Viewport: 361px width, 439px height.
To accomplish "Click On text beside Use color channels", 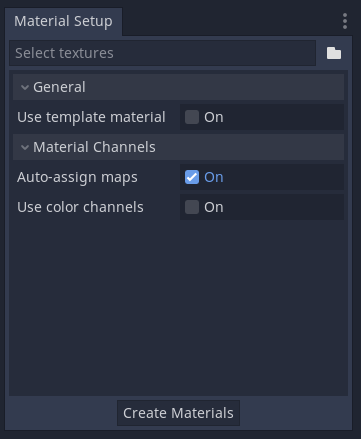I will point(214,207).
